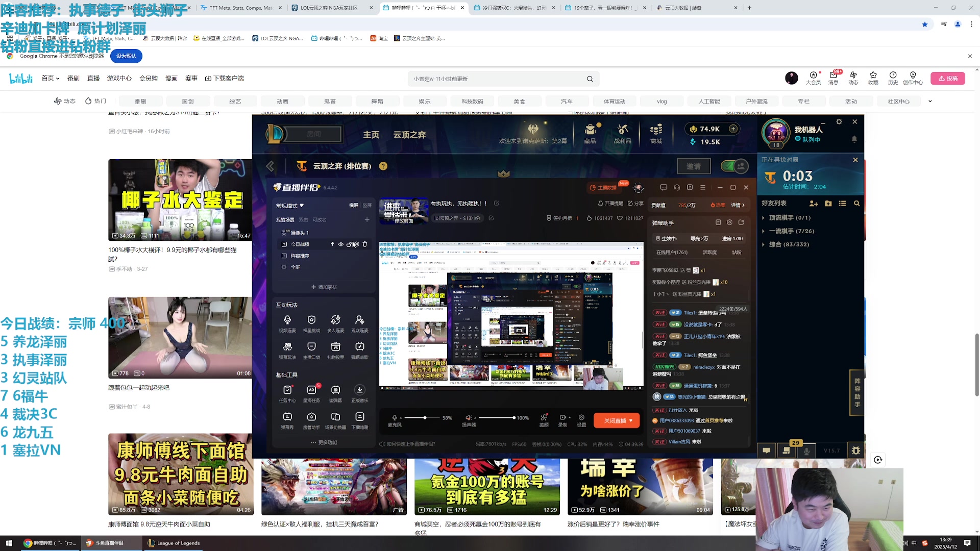The image size is (980, 551).
Task: Open 读弹幕 danmaku reader
Action: [335, 393]
